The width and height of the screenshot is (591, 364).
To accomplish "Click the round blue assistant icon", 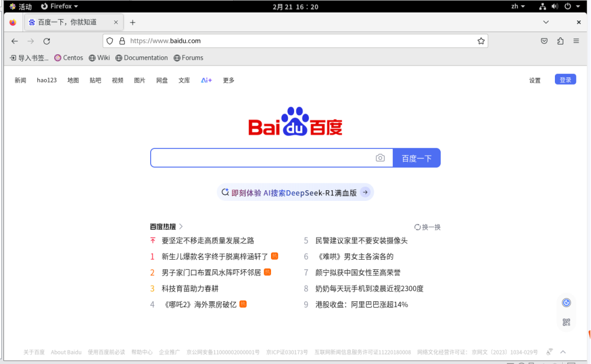I will click(566, 302).
